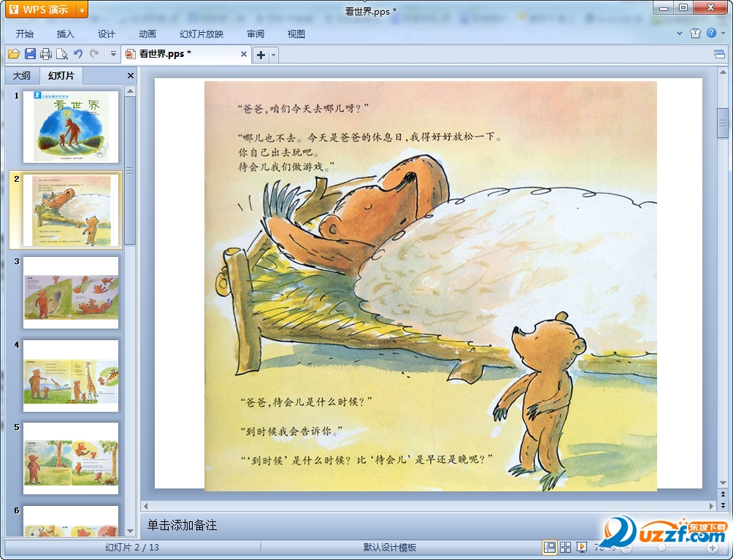
Task: Start slideshow from status bar icon
Action: [x=582, y=548]
